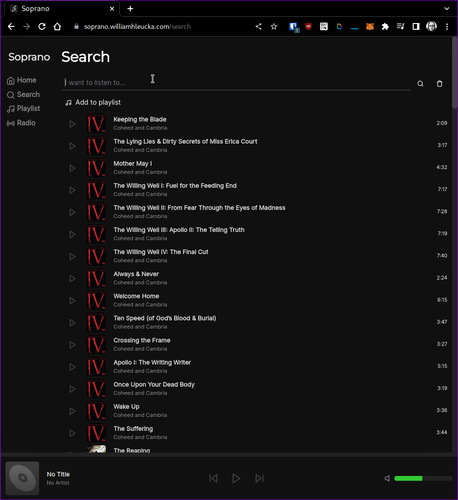Image resolution: width=458 pixels, height=500 pixels.
Task: Open Radio in the sidebar
Action: 21,123
